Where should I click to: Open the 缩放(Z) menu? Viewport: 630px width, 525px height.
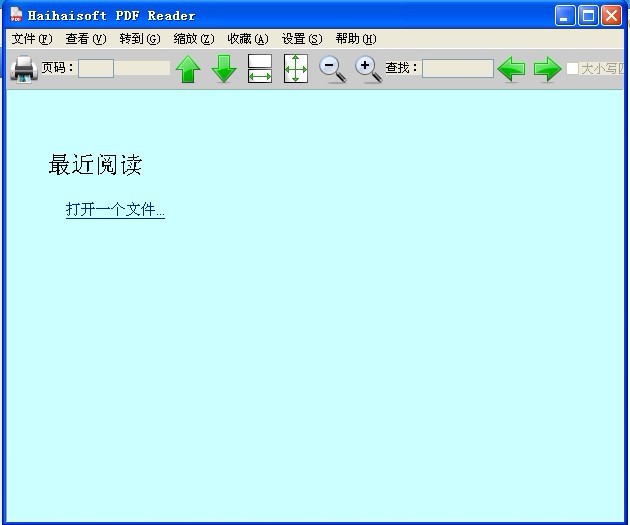pos(194,39)
